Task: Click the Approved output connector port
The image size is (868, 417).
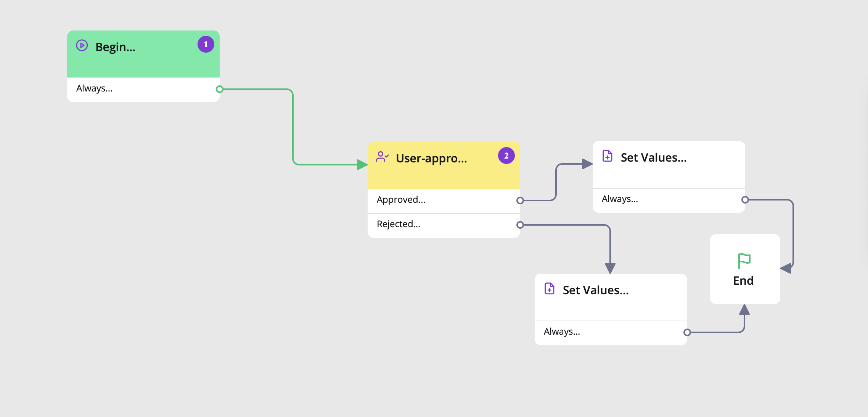Action: [x=520, y=200]
